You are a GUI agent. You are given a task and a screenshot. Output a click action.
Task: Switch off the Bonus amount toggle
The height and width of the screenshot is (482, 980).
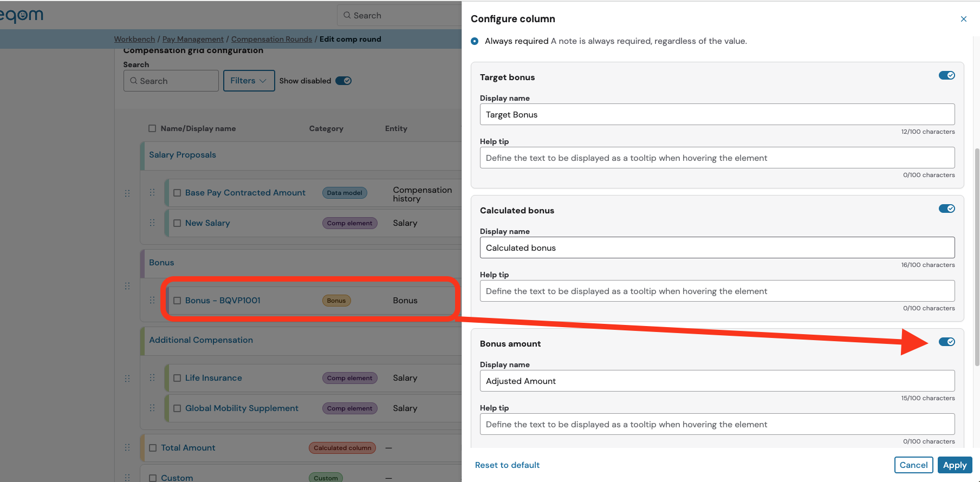point(946,342)
